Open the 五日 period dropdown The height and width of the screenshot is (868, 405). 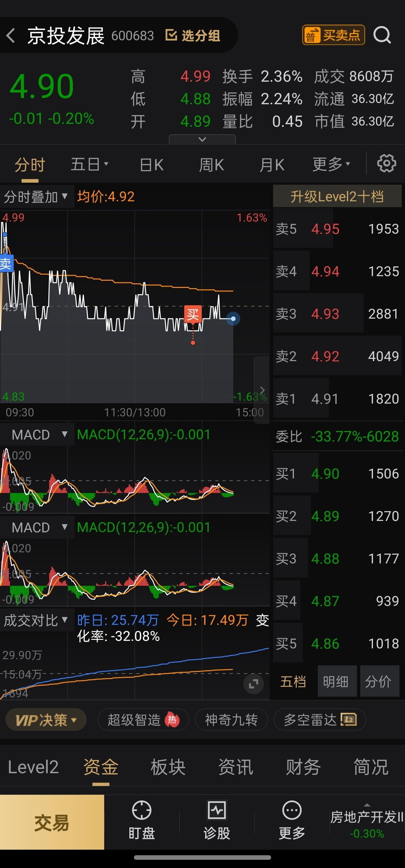click(89, 164)
